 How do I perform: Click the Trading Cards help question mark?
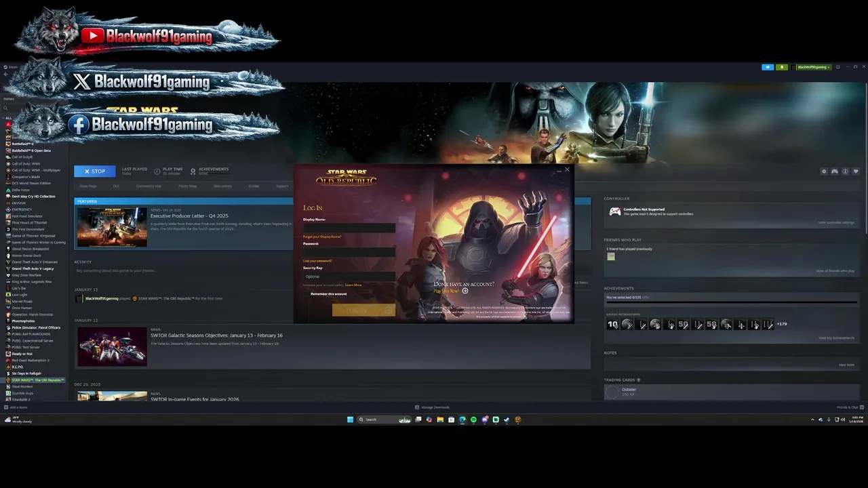[639, 380]
